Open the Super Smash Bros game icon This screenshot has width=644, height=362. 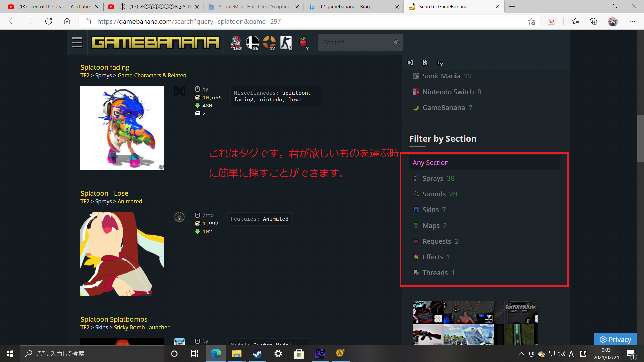click(x=252, y=42)
